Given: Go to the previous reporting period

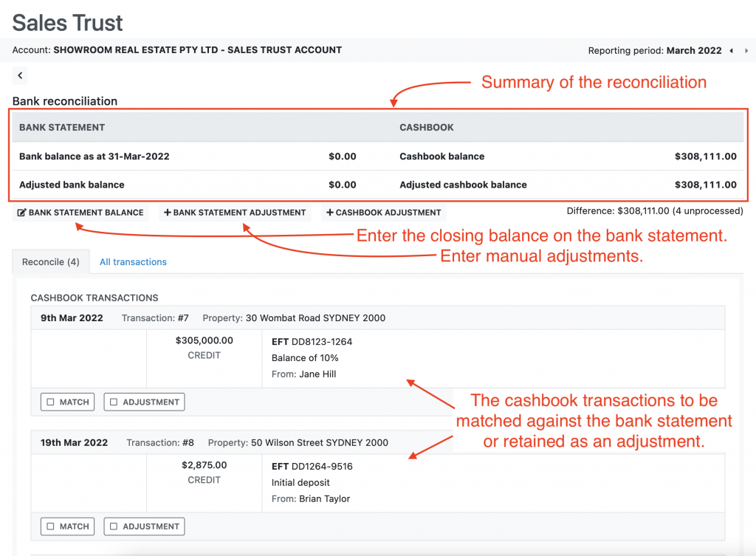Looking at the screenshot, I should tap(731, 51).
